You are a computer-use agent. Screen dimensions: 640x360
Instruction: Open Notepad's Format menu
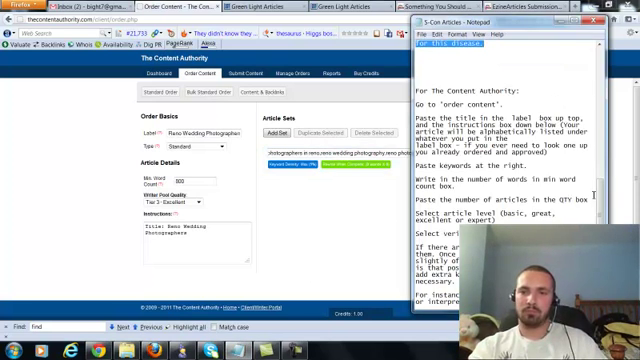click(457, 34)
